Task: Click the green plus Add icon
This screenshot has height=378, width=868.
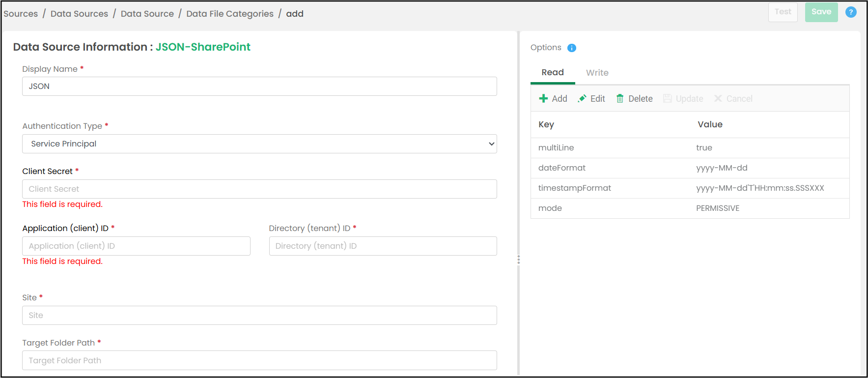Action: point(543,98)
